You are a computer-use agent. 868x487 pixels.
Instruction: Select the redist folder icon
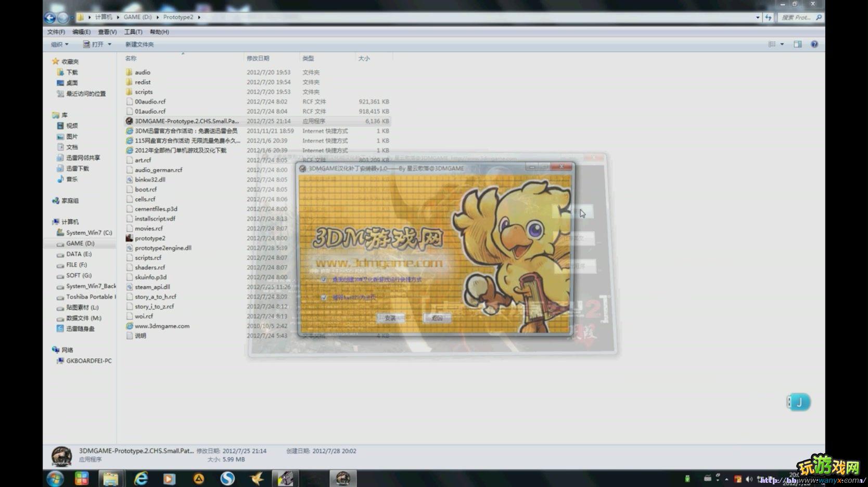[x=129, y=82]
